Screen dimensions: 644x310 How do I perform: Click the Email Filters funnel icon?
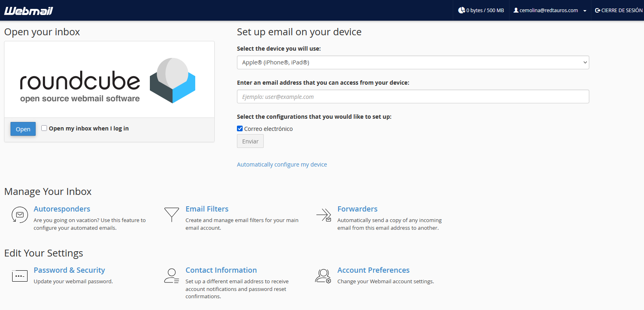(172, 214)
